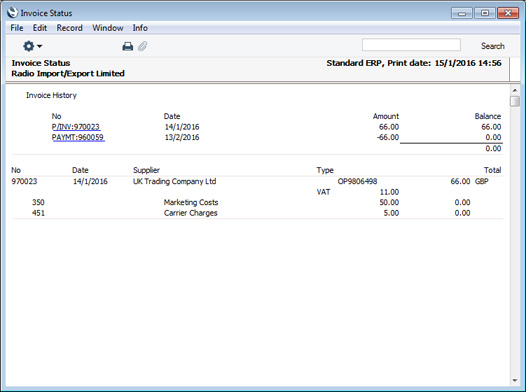Click the Total column header
Screen dimensions: 526x392
(x=492, y=170)
